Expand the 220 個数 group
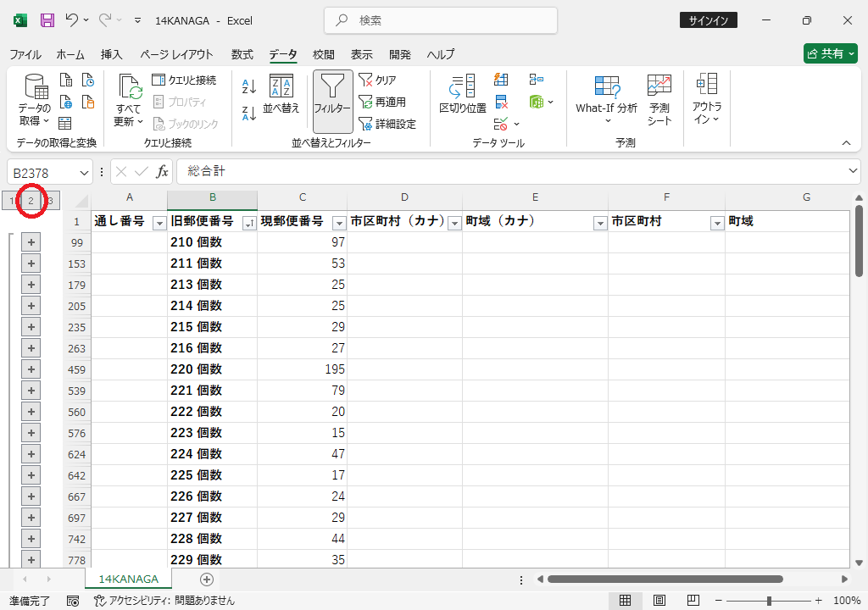This screenshot has height=610, width=868. click(x=31, y=369)
